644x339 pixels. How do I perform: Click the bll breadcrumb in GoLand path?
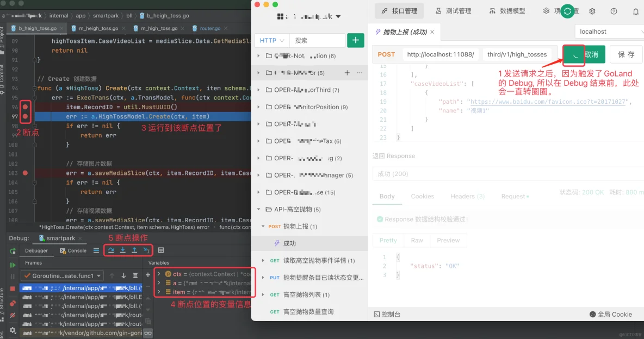[129, 16]
